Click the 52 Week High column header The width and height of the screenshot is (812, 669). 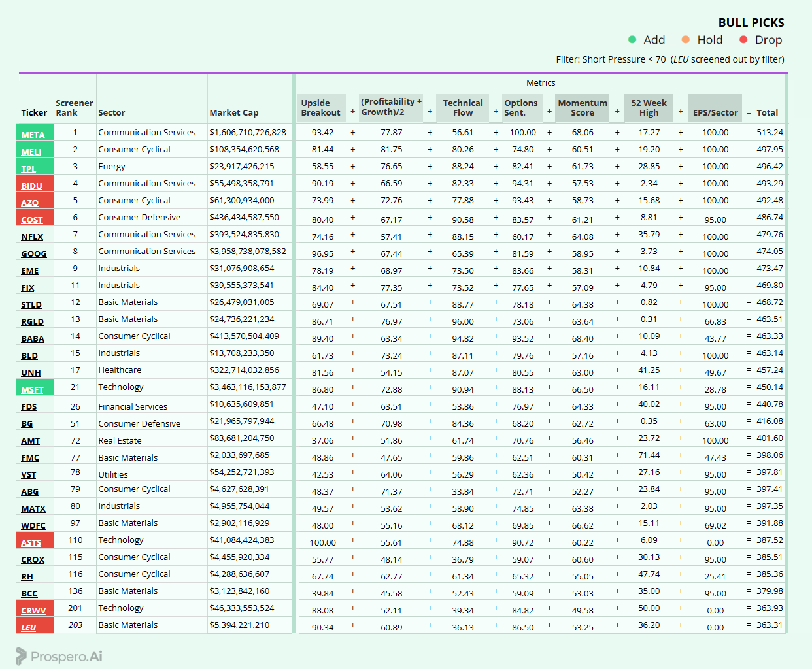649,108
